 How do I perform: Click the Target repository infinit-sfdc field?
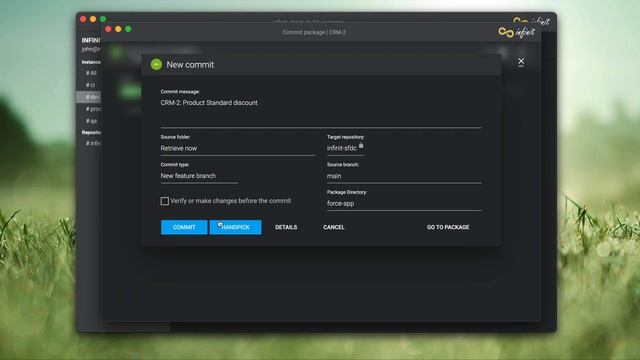[x=345, y=148]
